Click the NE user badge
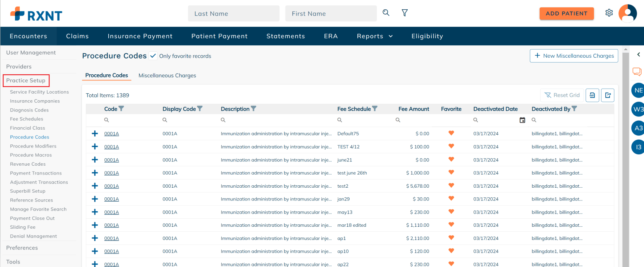The image size is (644, 267). 638,90
